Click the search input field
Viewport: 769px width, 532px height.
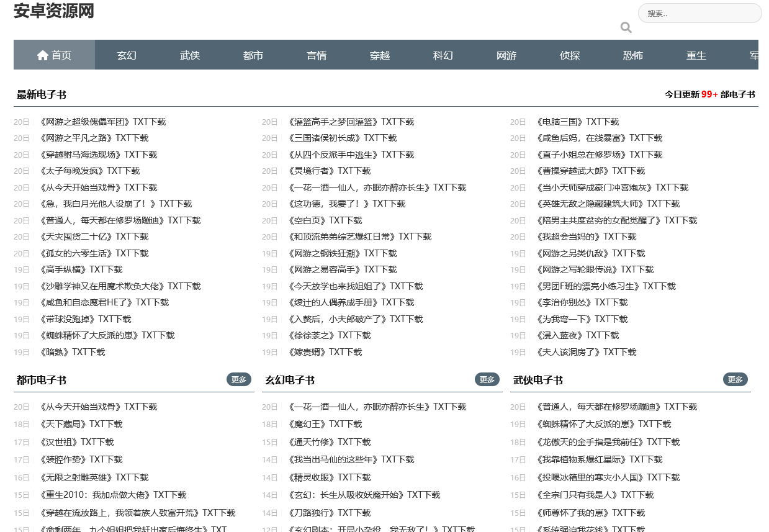coord(699,13)
